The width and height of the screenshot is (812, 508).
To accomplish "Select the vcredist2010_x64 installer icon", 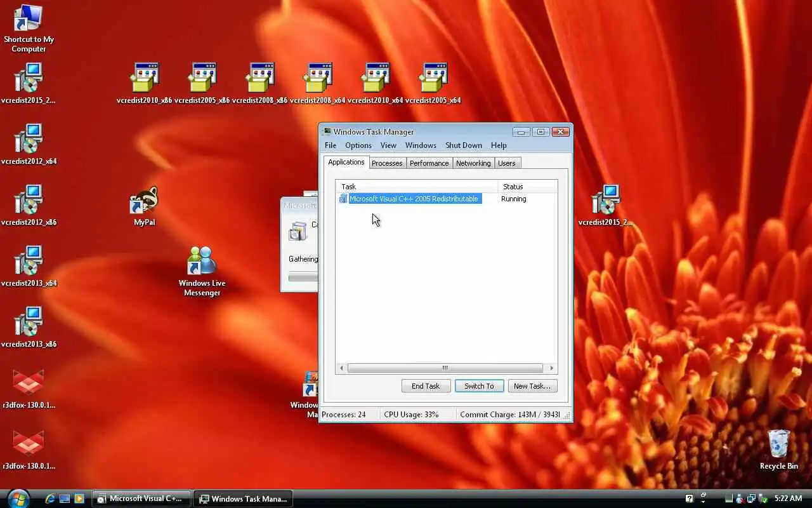I will click(x=375, y=83).
